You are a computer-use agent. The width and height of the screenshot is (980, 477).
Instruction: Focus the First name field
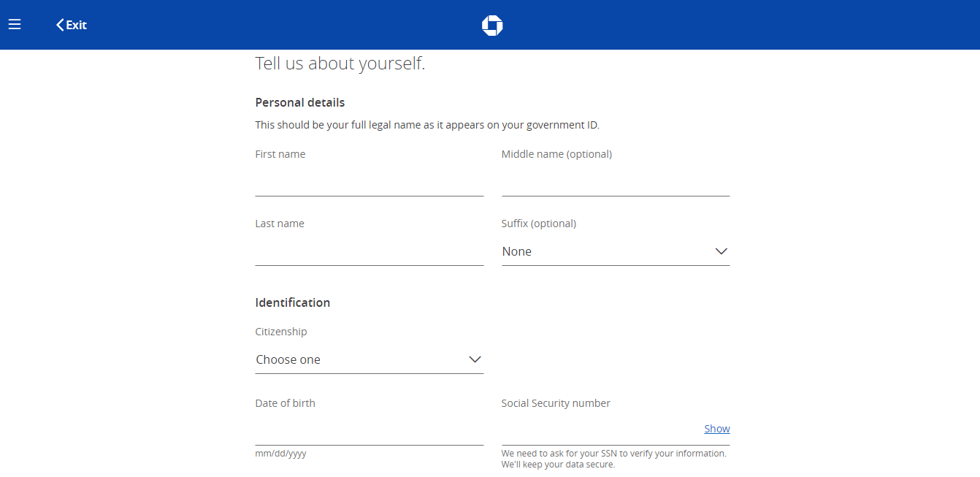click(370, 182)
